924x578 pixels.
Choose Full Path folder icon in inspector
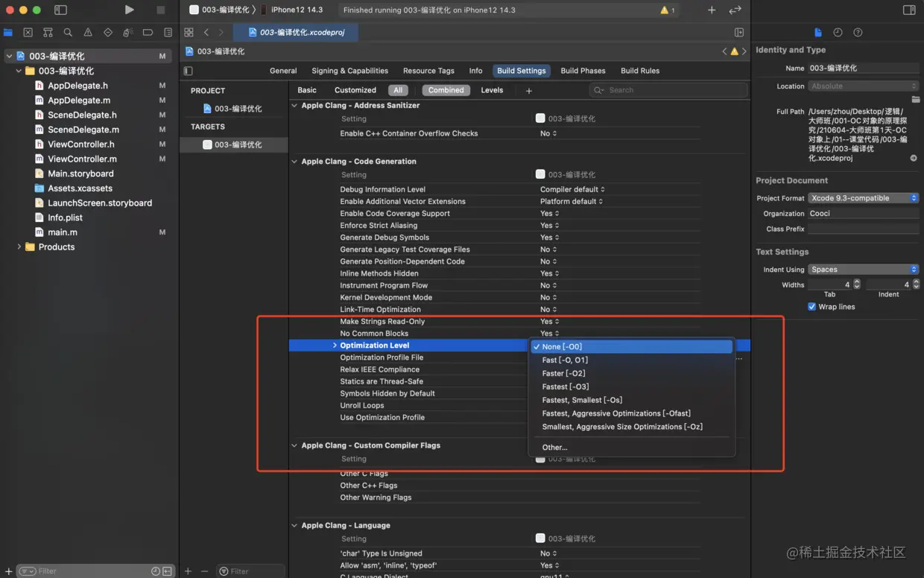(914, 99)
